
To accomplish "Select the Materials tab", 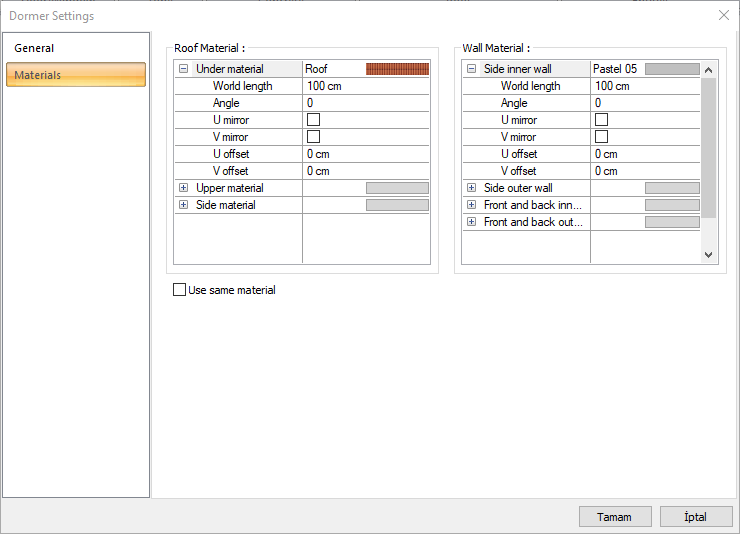I will (x=76, y=75).
